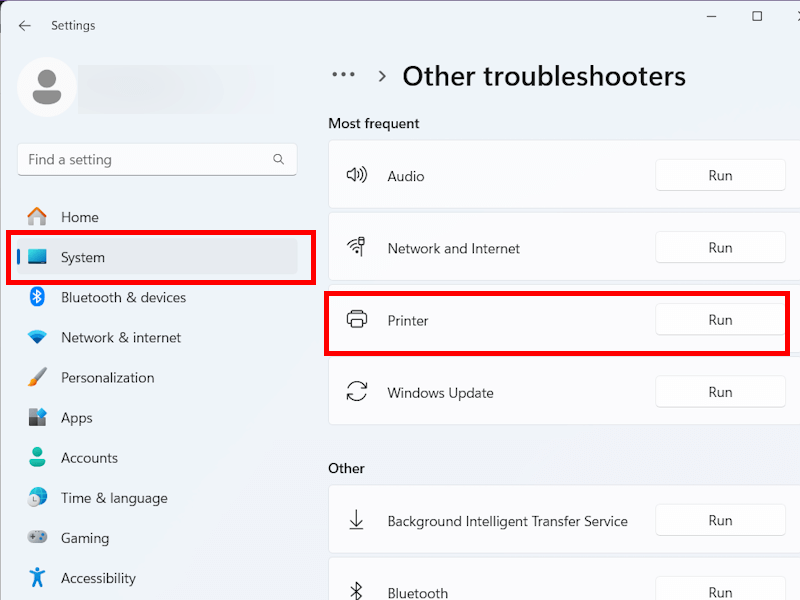Click the breadcrumb chevron next to ellipsis
Image resolution: width=800 pixels, height=600 pixels.
(x=381, y=75)
